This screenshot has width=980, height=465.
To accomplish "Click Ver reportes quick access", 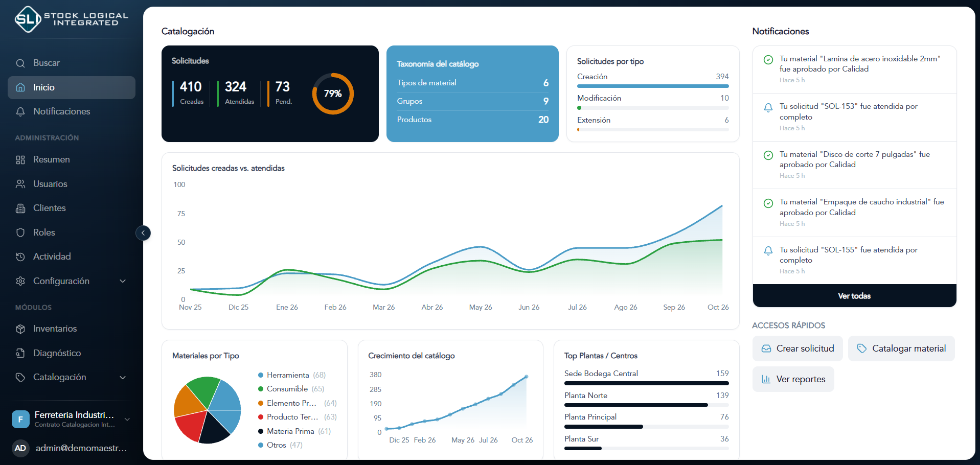I will [793, 379].
